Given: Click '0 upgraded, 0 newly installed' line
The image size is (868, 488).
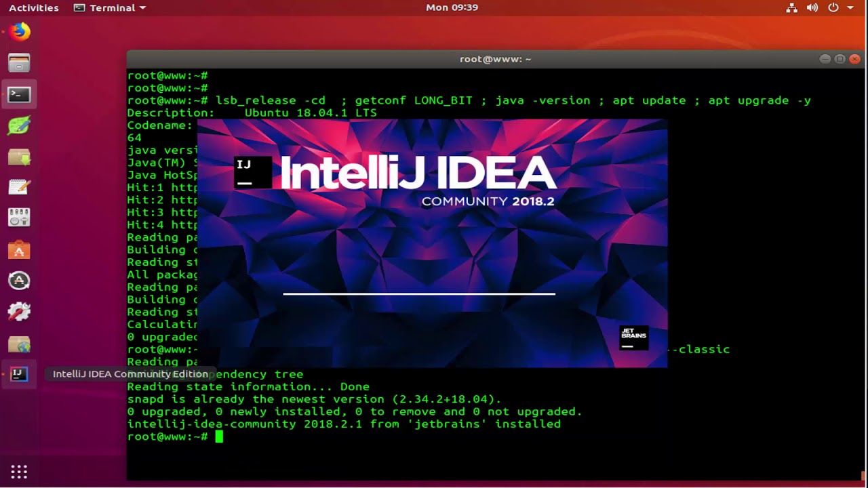Looking at the screenshot, I should click(x=355, y=411).
